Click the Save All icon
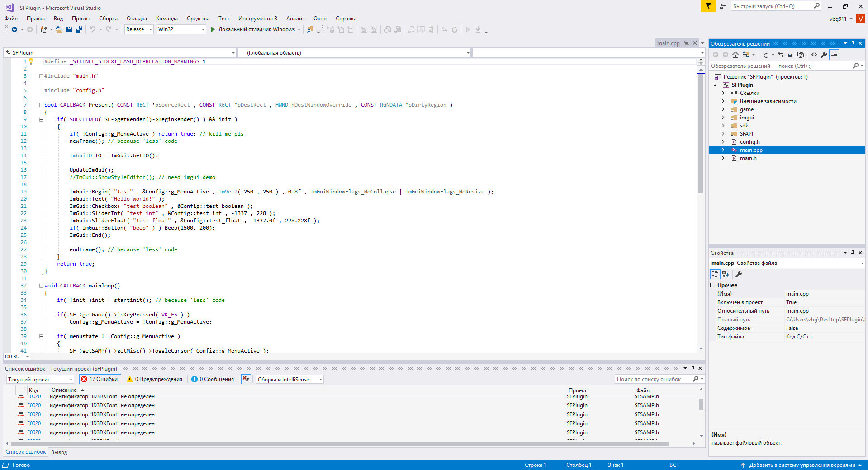This screenshot has height=470, width=868. point(79,29)
